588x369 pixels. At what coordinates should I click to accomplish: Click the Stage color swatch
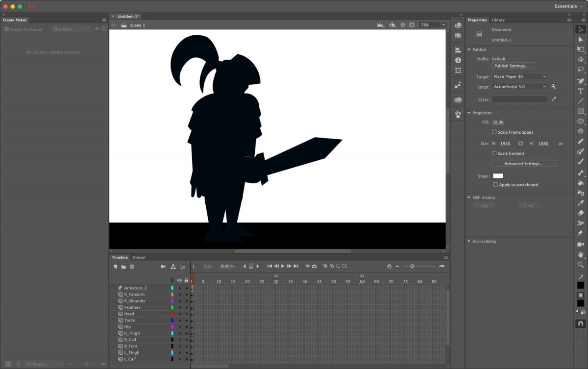497,175
